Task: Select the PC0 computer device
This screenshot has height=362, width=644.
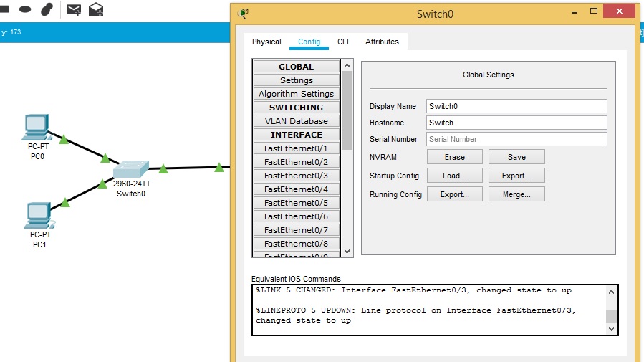Action: coord(37,128)
